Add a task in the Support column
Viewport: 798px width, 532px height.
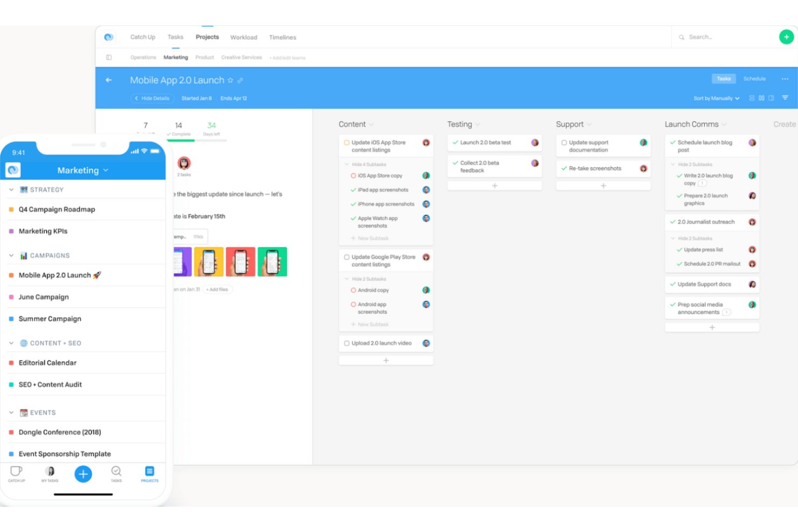coord(603,186)
